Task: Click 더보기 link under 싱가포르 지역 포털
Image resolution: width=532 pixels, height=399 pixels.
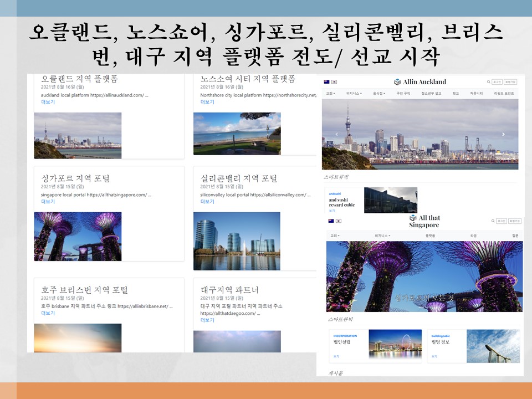Action: click(x=48, y=202)
